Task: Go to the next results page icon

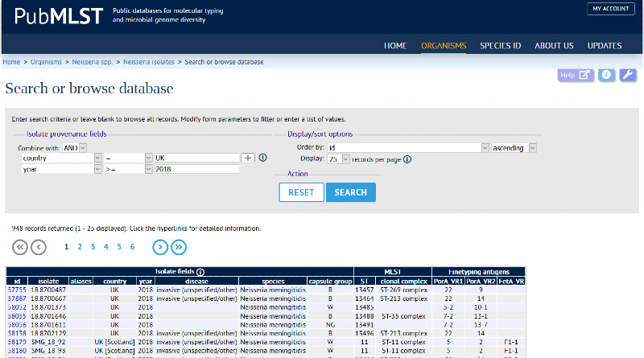Action: pos(161,247)
